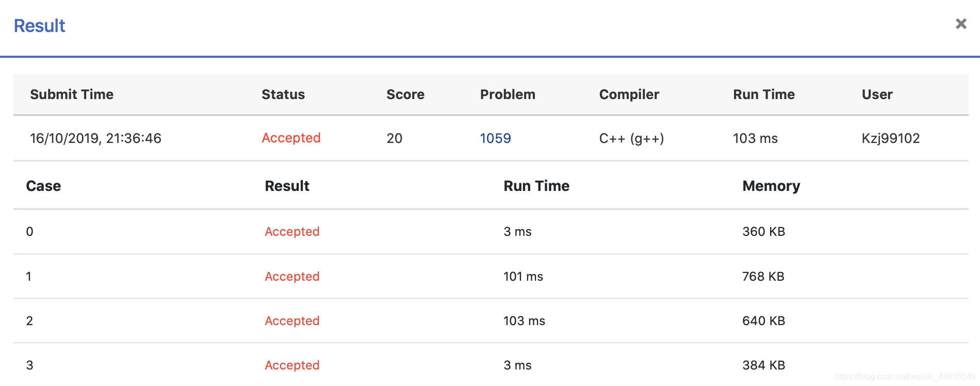Image resolution: width=980 pixels, height=386 pixels.
Task: Click the 103 ms value in submission row
Action: [755, 138]
